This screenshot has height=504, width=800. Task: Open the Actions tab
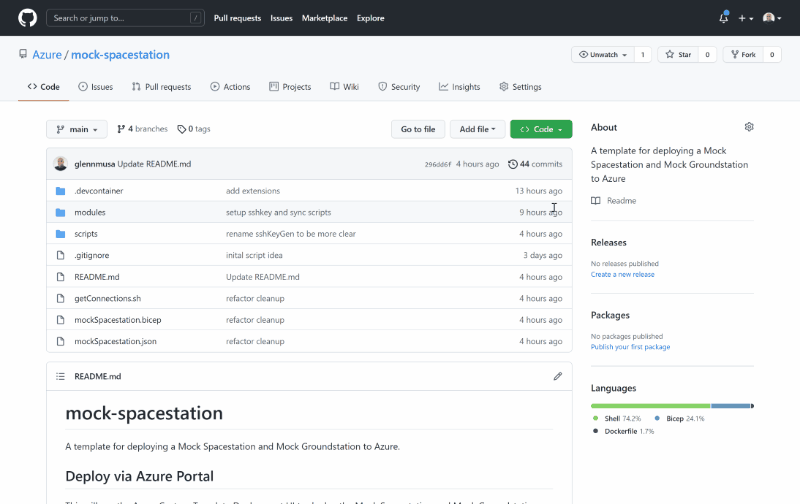tap(230, 87)
